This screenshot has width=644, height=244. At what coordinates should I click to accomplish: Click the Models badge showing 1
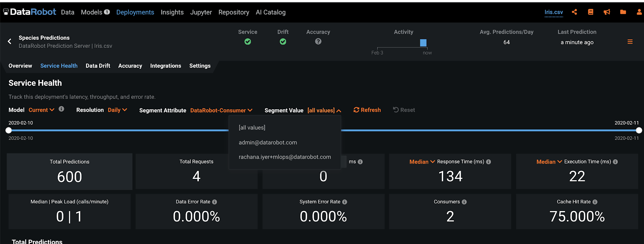[x=107, y=12]
